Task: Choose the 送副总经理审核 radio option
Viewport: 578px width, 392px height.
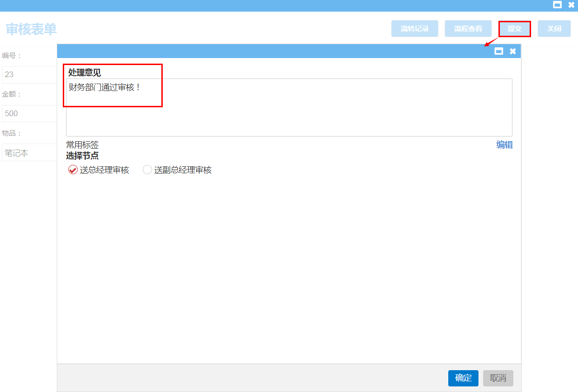Action: (x=147, y=170)
